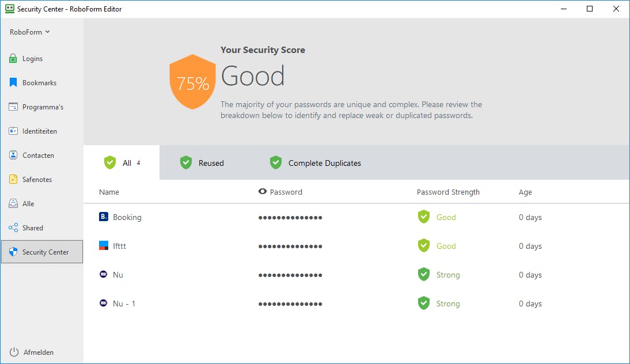Image resolution: width=630 pixels, height=364 pixels.
Task: Click the orange 75% security score shield
Action: 192,82
